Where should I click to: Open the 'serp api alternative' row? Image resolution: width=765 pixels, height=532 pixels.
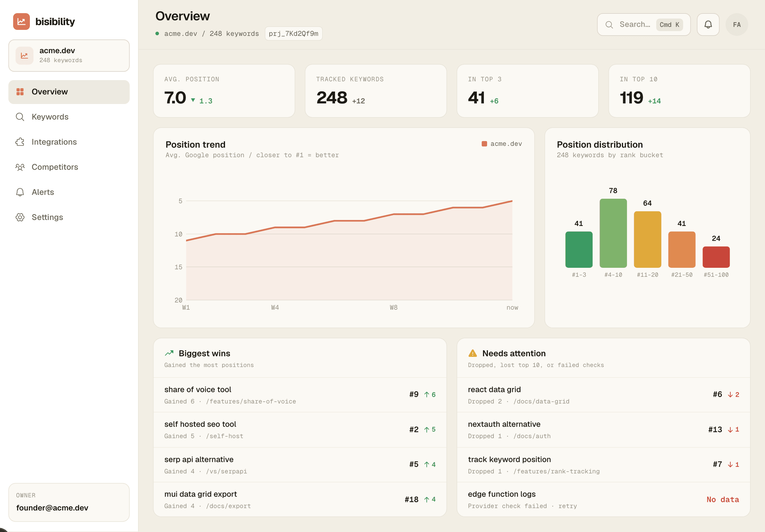(x=300, y=465)
